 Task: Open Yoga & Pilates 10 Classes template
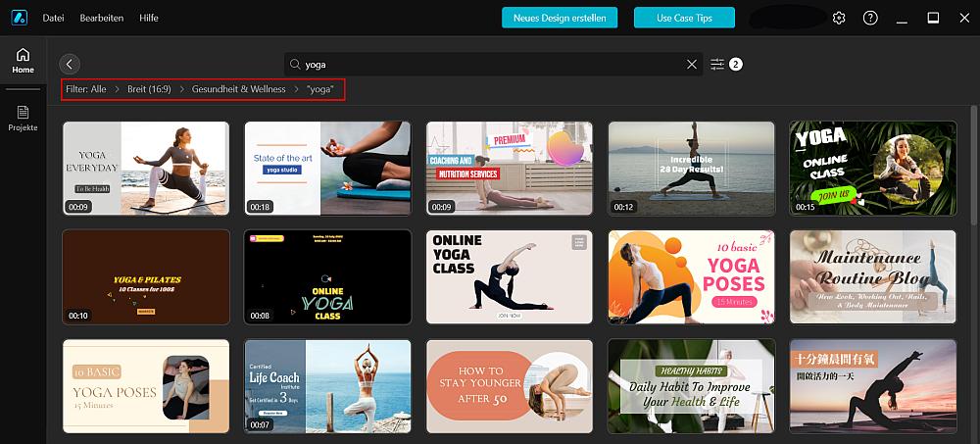tap(146, 277)
